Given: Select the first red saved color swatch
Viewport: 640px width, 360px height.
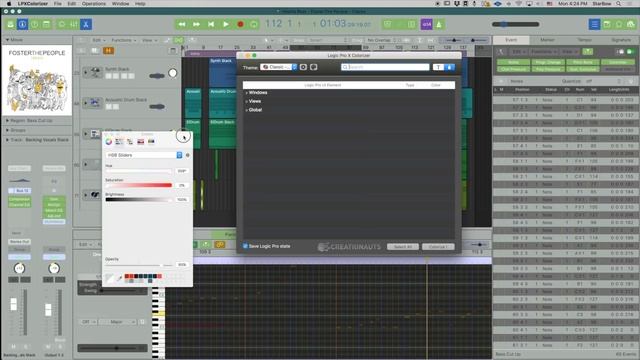Looking at the screenshot, I should click(127, 276).
